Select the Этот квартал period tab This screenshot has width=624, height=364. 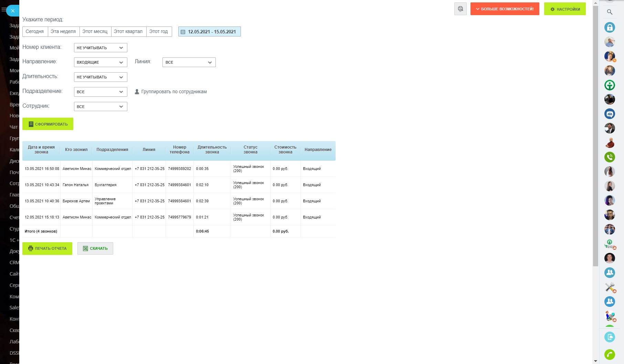click(128, 32)
